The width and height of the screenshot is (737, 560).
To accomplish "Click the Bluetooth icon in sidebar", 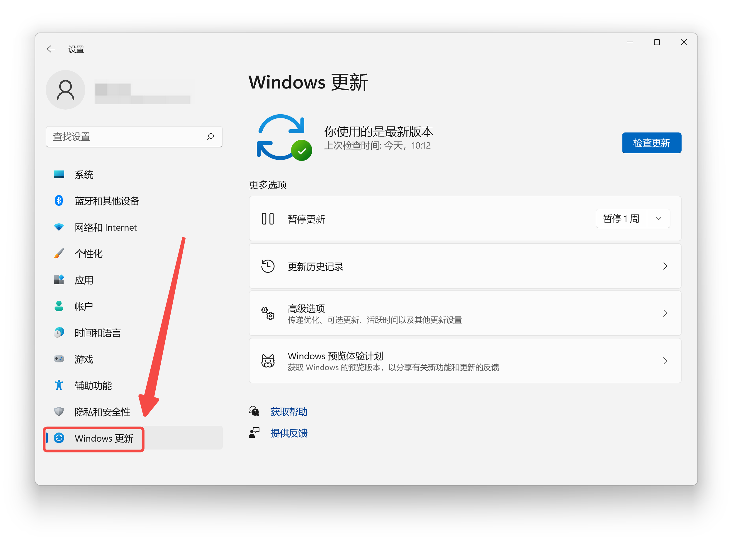I will pos(59,201).
